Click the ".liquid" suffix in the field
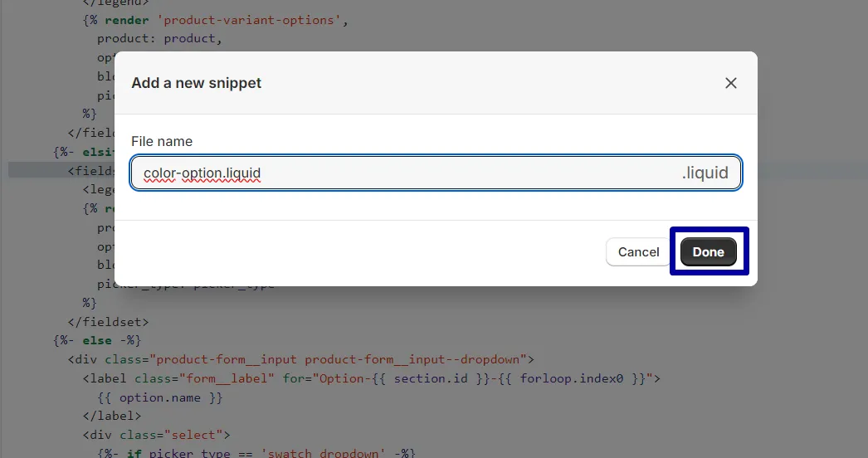The width and height of the screenshot is (868, 458). (705, 173)
